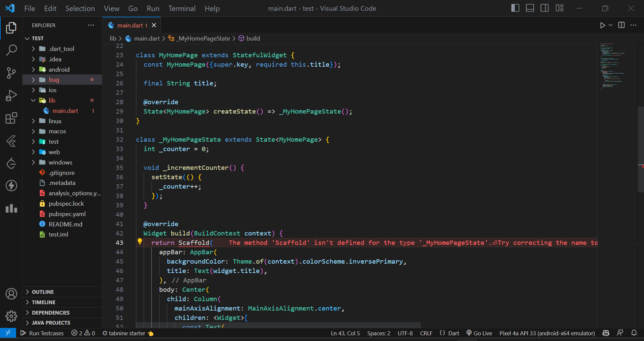This screenshot has height=341, width=644.
Task: Select the main.dart editor tab
Action: click(x=131, y=25)
